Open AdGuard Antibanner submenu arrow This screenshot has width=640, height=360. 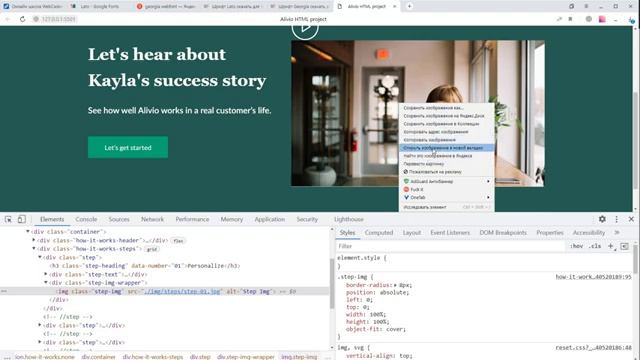point(488,181)
